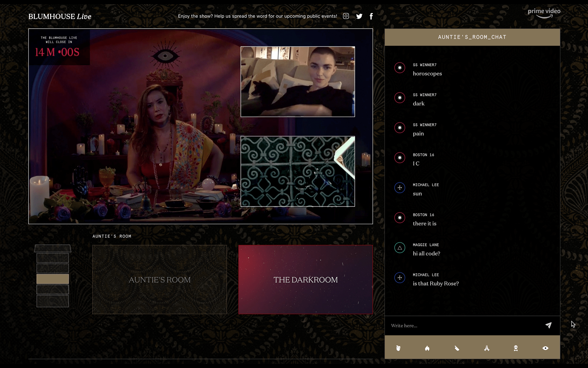This screenshot has height=368, width=588.
Task: Click Boston 16 avatar beside 'I C'
Action: [x=400, y=158]
